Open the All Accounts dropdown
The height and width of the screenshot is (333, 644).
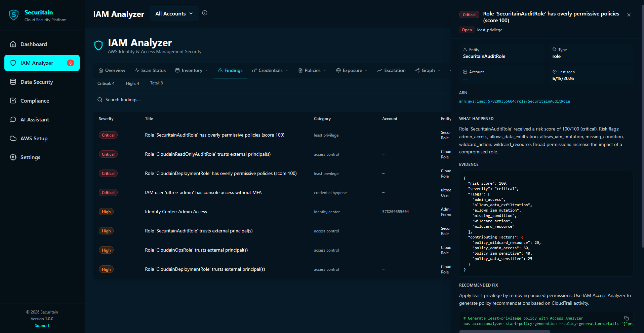point(174,13)
